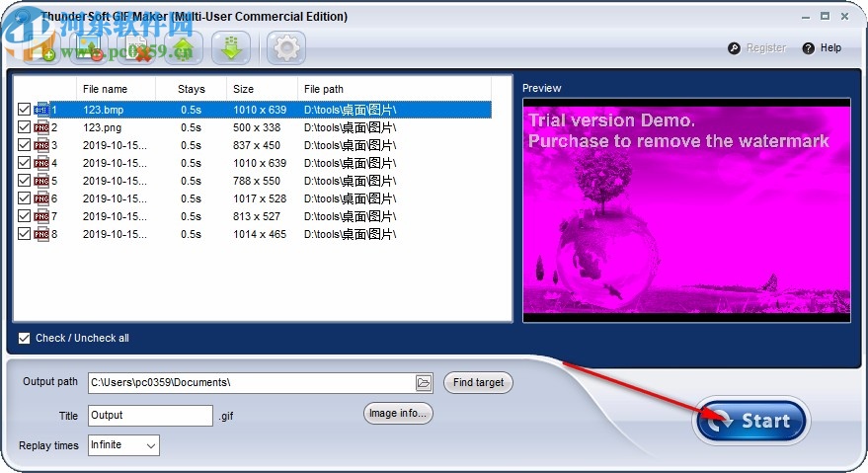Select the 123.bmp file name
The height and width of the screenshot is (473, 868).
click(103, 110)
